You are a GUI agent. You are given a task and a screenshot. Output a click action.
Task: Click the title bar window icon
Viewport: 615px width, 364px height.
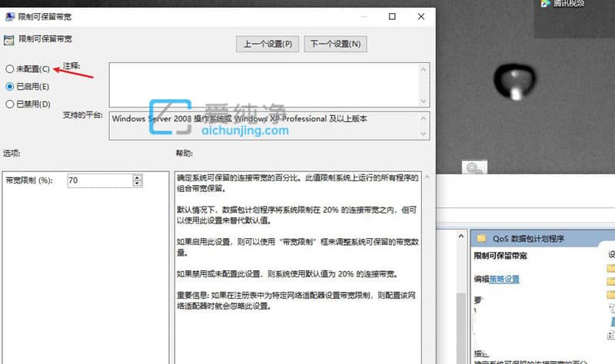tap(9, 16)
